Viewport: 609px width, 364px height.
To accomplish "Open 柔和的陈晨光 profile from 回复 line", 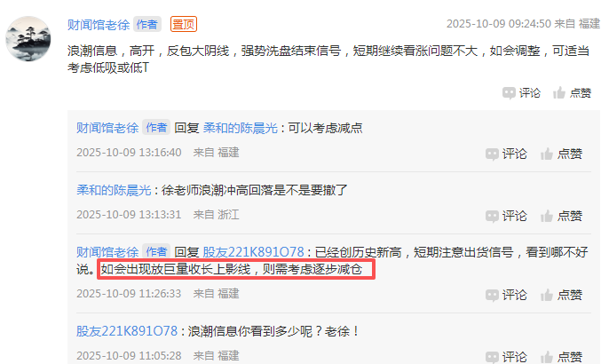I will tap(241, 128).
